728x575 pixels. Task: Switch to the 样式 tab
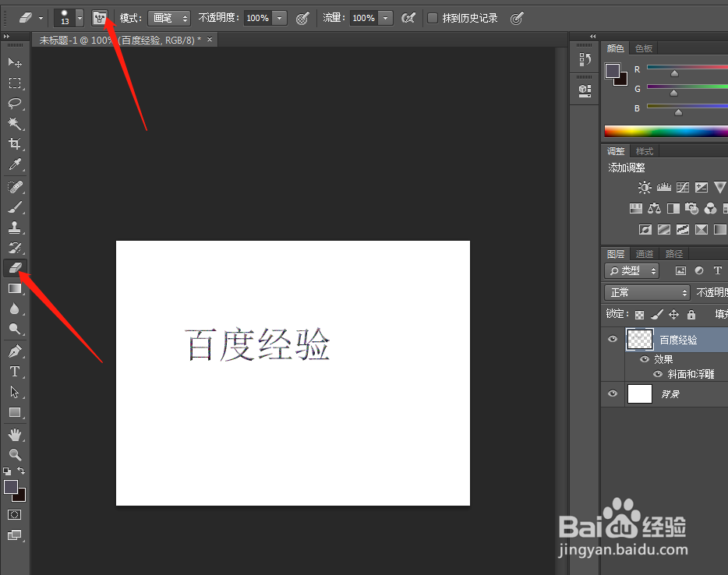pos(645,151)
